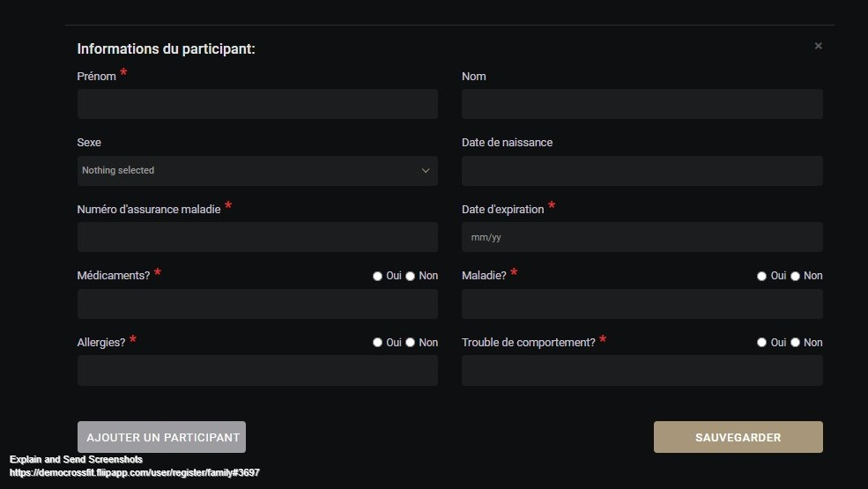Viewport: 868px width, 489px height.
Task: Select Non for Médicaments
Action: pyautogui.click(x=411, y=276)
